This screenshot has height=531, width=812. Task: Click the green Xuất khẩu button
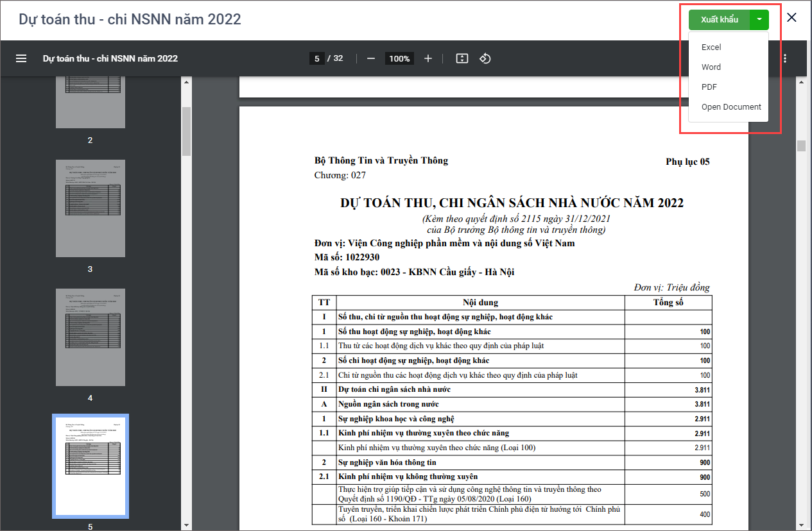719,20
